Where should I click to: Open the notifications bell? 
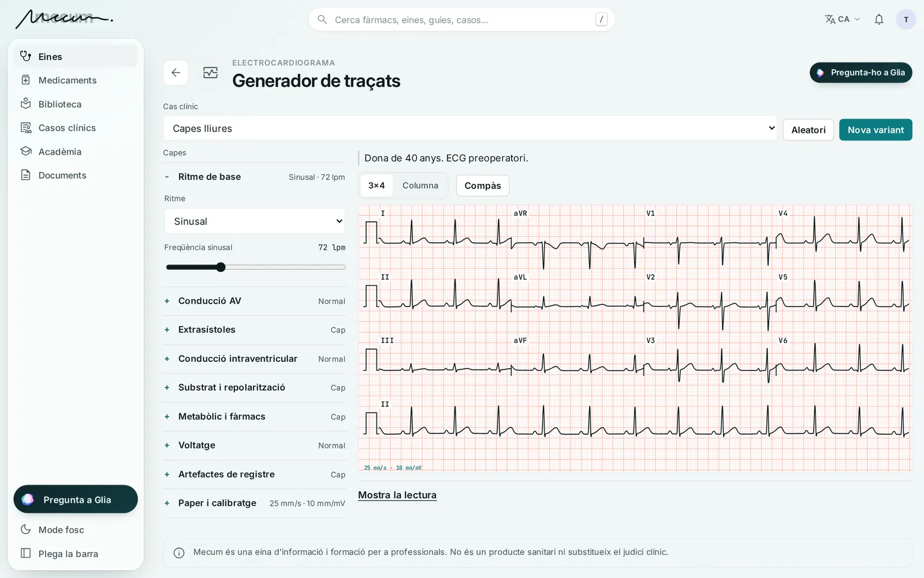(879, 20)
